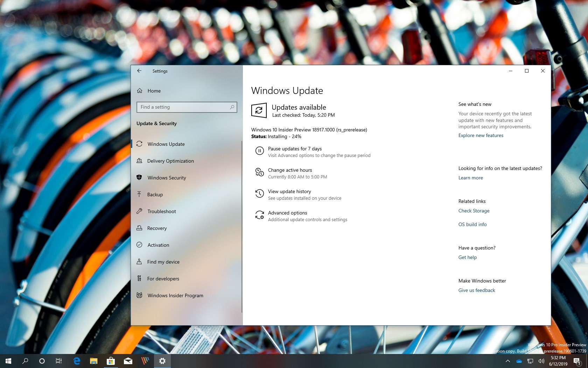Click the pause circle icon
Screen dimensions: 588x368
tap(259, 151)
